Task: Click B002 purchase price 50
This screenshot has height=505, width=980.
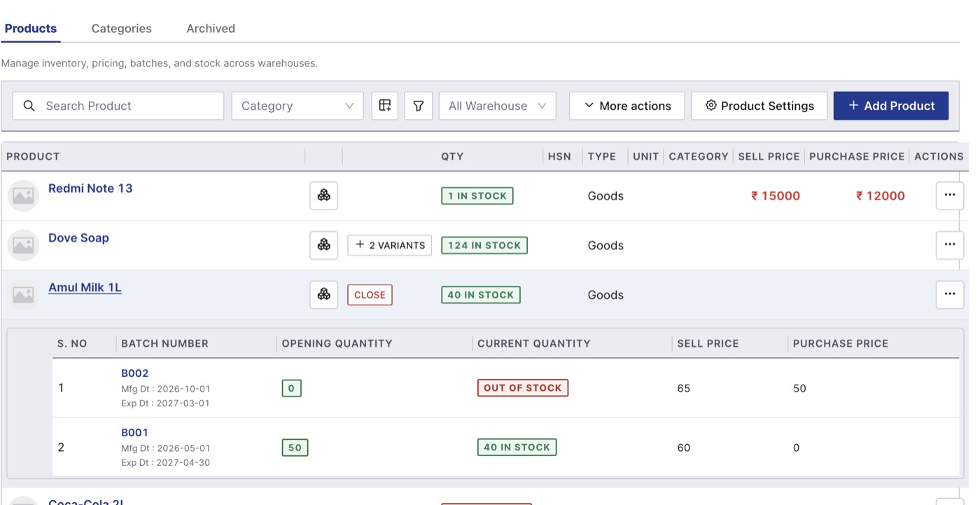Action: [x=799, y=389]
